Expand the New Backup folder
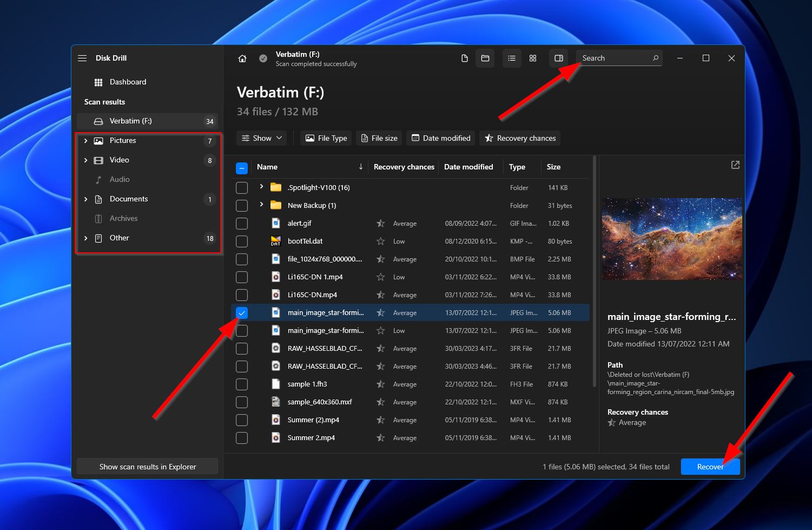The width and height of the screenshot is (812, 530). (261, 205)
